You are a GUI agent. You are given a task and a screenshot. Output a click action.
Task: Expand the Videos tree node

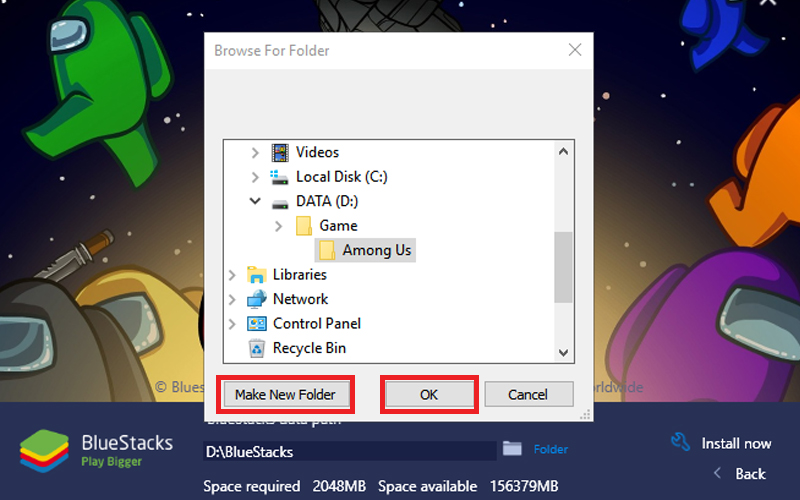point(255,153)
